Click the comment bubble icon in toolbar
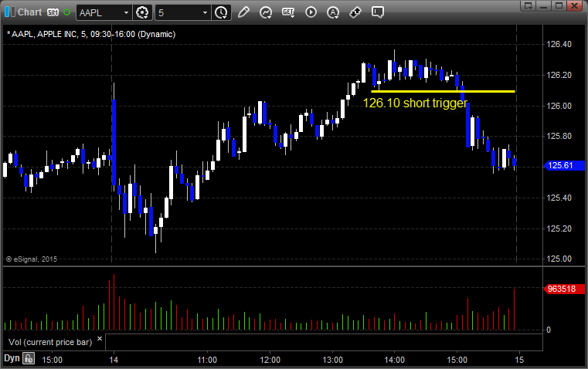This screenshot has width=588, height=369. pos(378,12)
